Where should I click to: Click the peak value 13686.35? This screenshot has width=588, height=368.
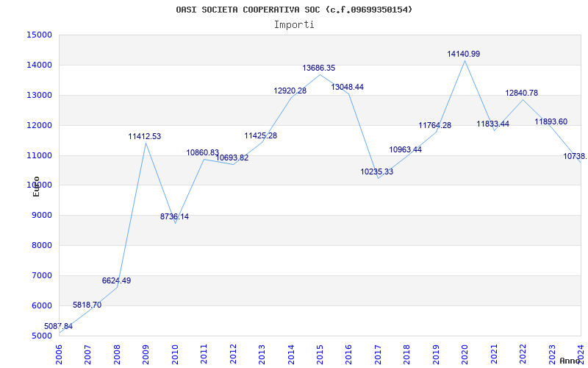coord(319,68)
